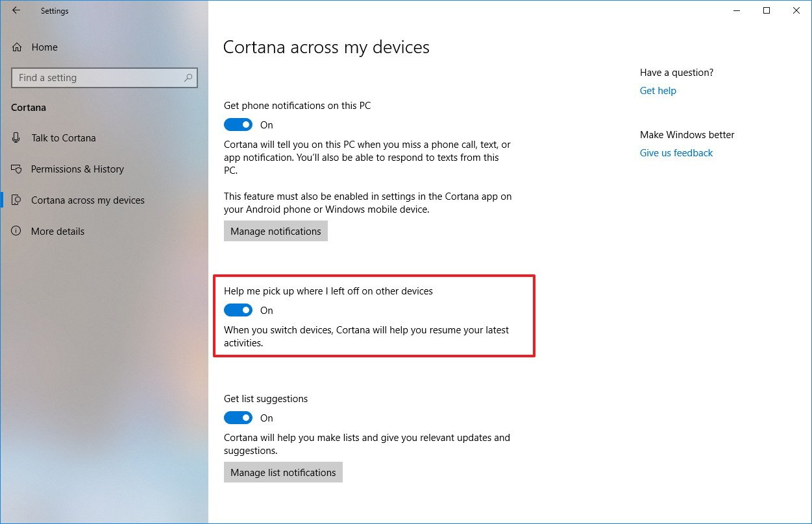Open the Get help link
The height and width of the screenshot is (524, 812).
click(658, 91)
